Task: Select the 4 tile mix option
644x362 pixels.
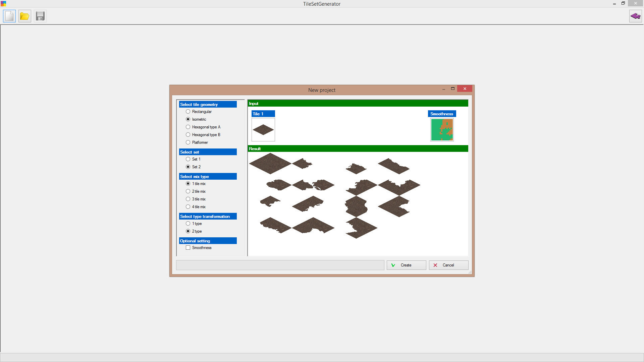Action: 188,206
